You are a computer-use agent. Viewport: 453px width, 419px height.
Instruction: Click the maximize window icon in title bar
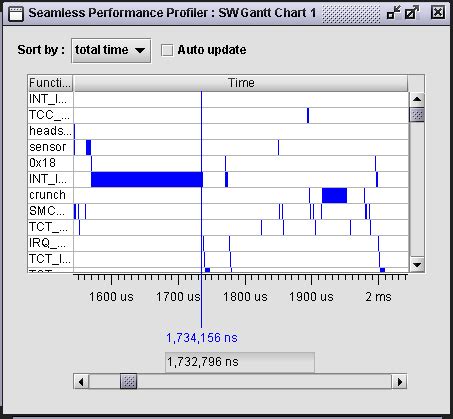click(412, 13)
